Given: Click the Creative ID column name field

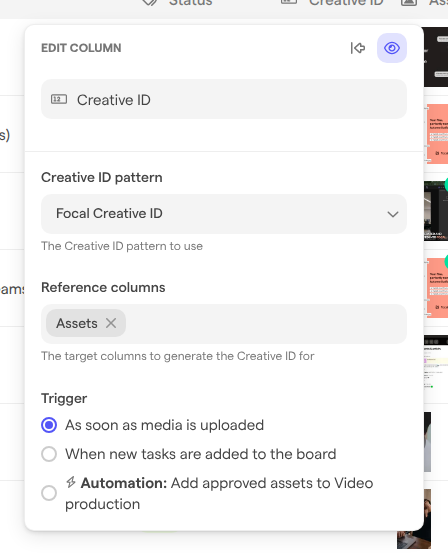Looking at the screenshot, I should pyautogui.click(x=224, y=99).
